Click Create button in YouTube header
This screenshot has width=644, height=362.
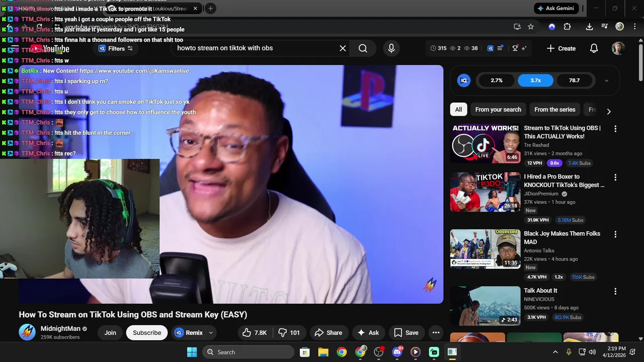(561, 48)
